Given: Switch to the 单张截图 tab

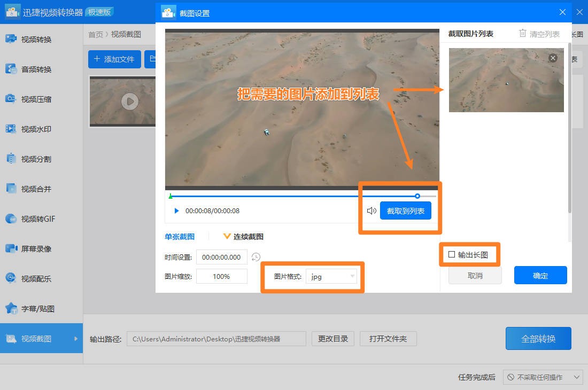Looking at the screenshot, I should point(179,236).
